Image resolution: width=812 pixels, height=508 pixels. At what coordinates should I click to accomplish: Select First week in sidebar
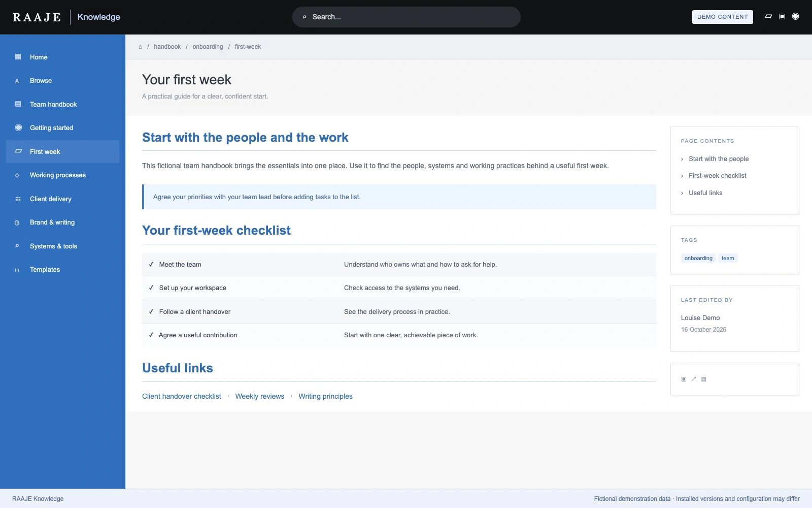click(x=62, y=151)
